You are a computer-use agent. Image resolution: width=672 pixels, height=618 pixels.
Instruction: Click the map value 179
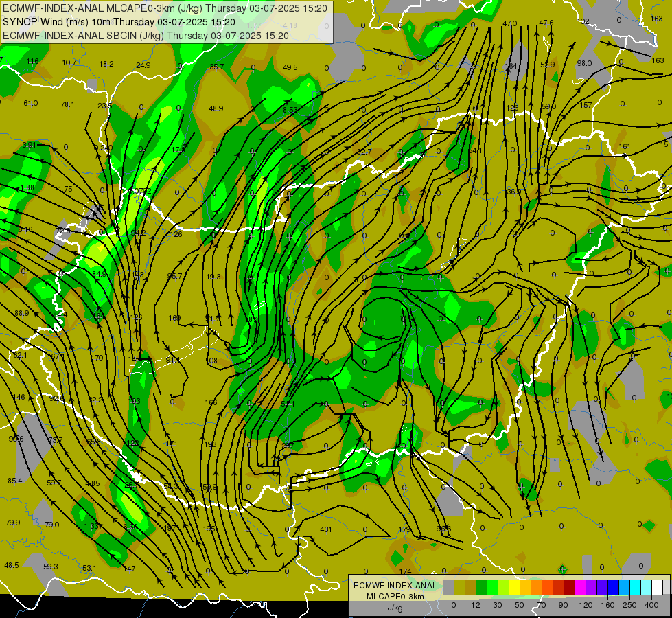[404, 529]
